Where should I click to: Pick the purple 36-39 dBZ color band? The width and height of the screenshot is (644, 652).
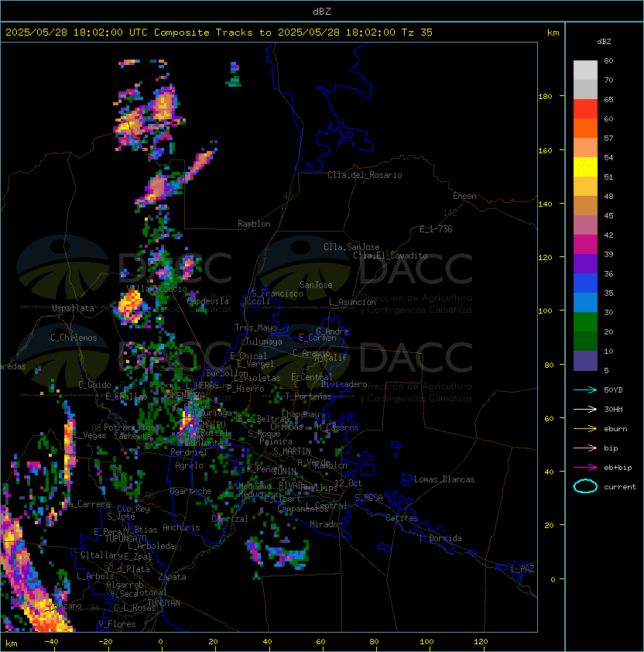pos(585,263)
